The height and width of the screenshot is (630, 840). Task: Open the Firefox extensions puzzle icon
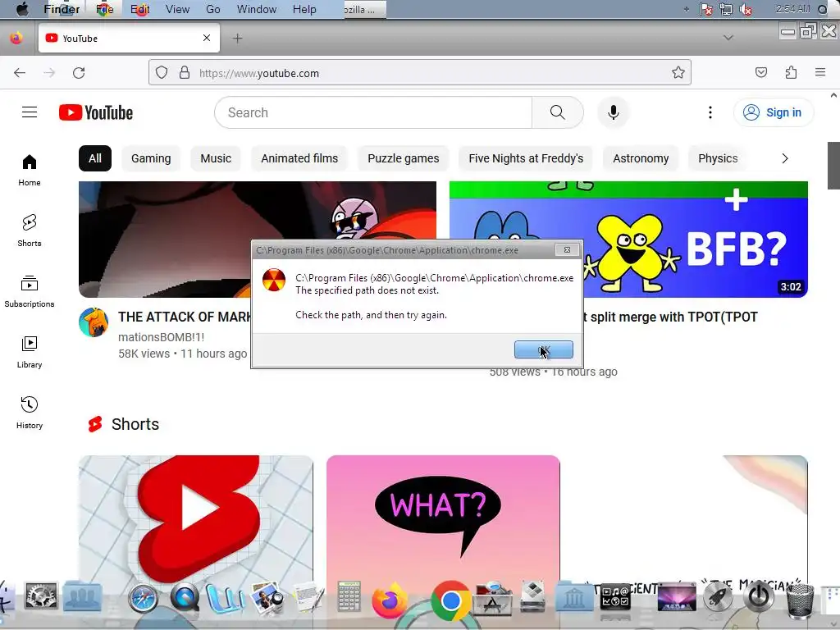792,72
